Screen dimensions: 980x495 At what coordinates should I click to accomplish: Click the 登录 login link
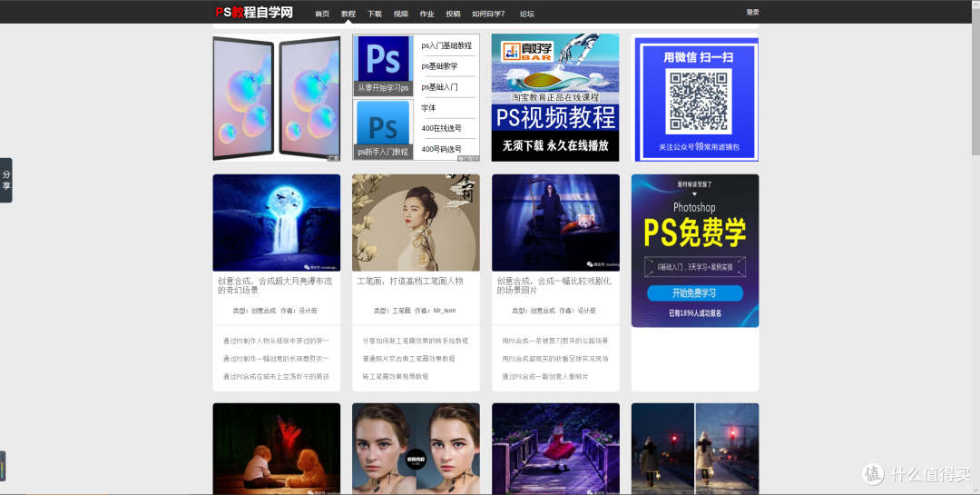click(x=752, y=12)
